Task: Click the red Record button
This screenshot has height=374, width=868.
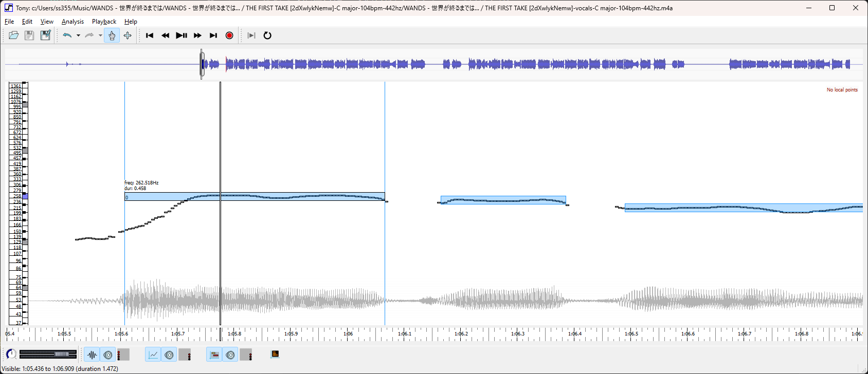Action: pos(229,35)
